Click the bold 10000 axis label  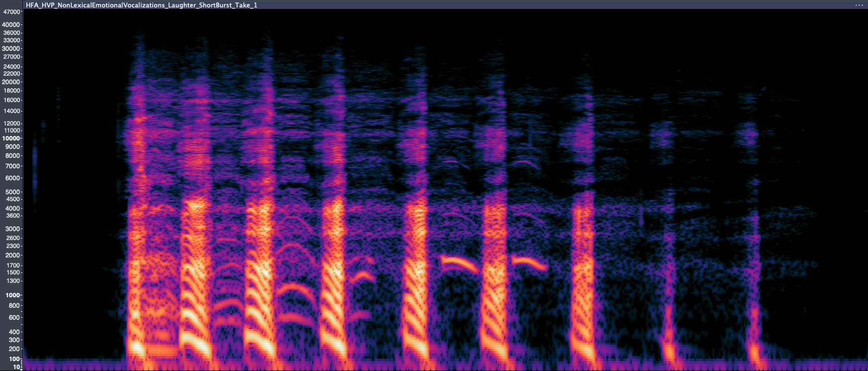click(x=11, y=138)
